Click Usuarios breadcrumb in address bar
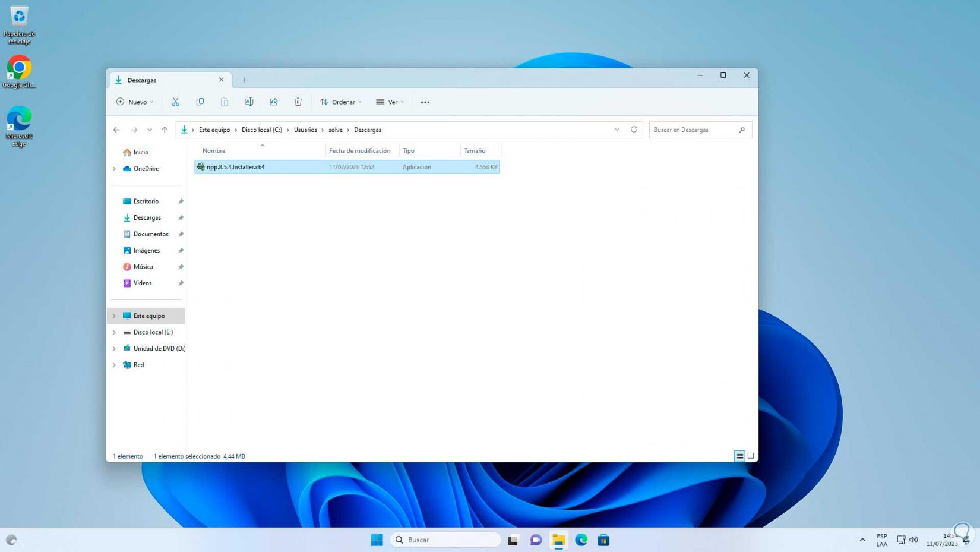 tap(305, 130)
